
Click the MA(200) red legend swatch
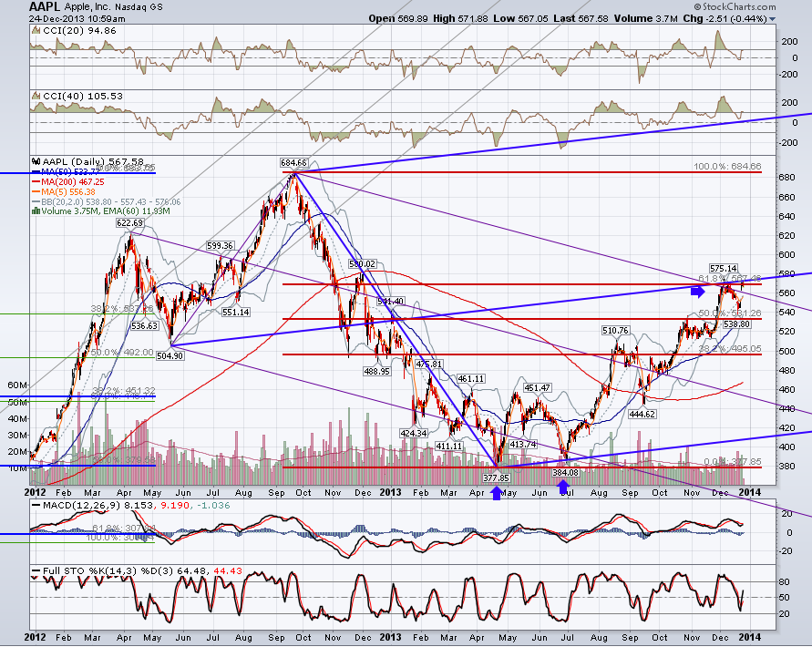point(36,182)
